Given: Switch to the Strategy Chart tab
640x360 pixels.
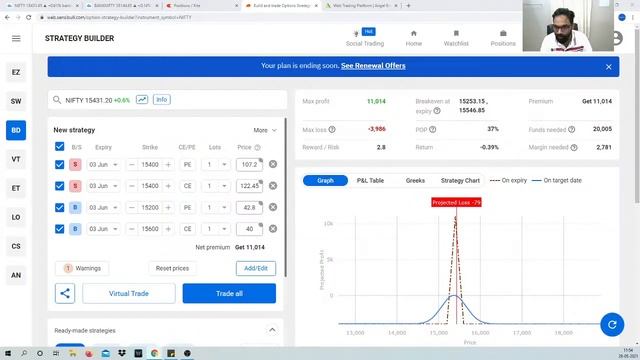Looking at the screenshot, I should (460, 180).
